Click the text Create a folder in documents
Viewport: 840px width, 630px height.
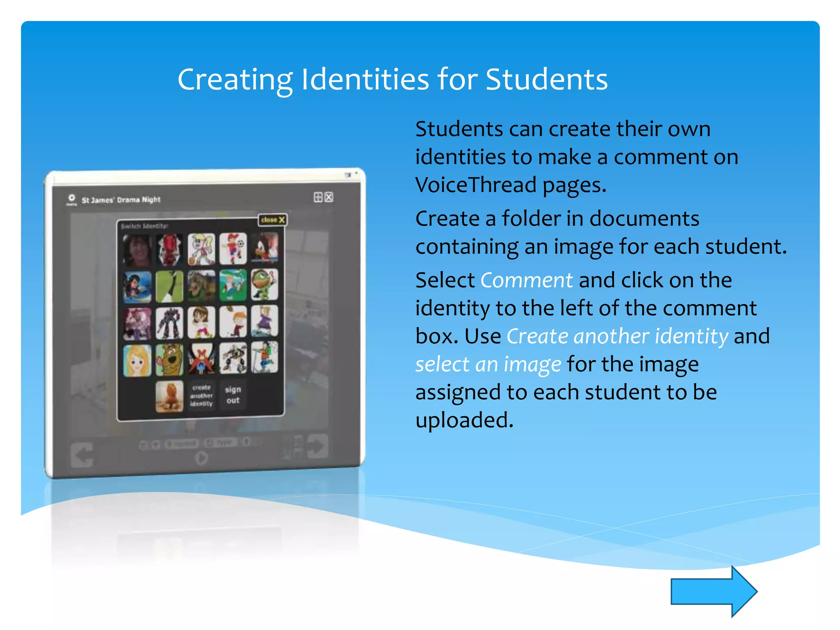(x=557, y=219)
